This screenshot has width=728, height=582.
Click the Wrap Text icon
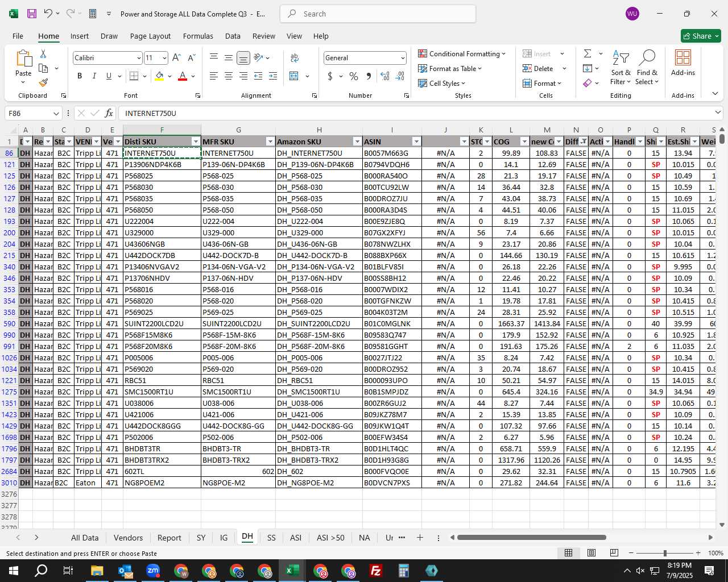point(295,58)
